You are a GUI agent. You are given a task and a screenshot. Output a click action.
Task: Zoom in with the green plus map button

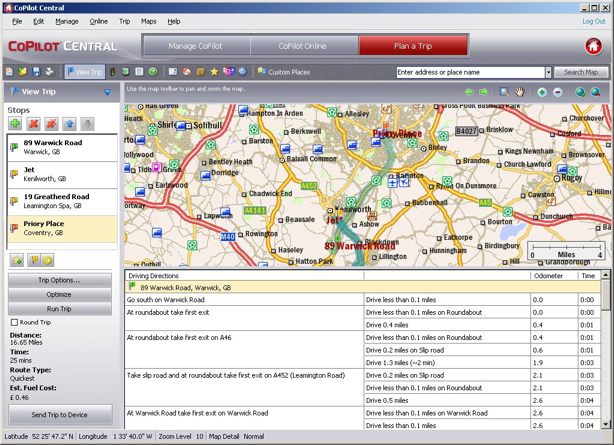tap(542, 92)
